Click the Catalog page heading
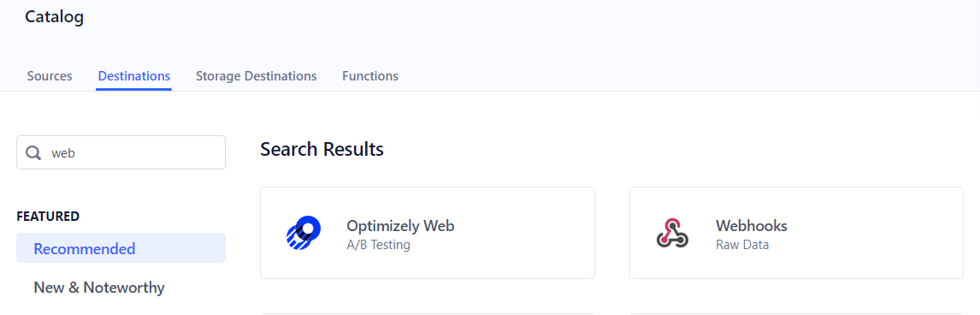Viewport: 980px width, 315px height. point(55,17)
